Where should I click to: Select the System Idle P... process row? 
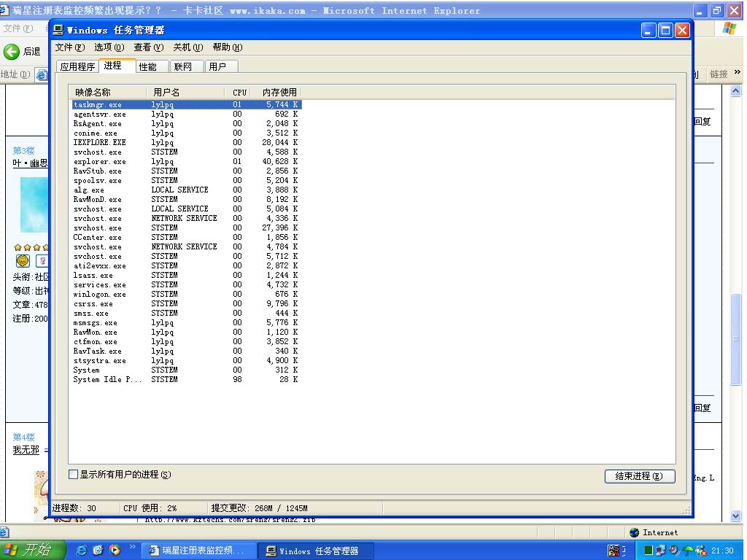pyautogui.click(x=186, y=379)
